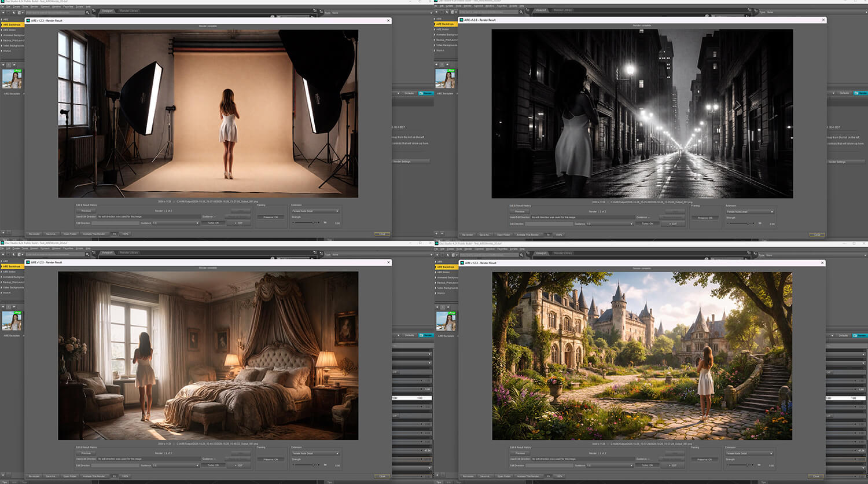Toggle Preserve: ON in the castle garden dialog
The image size is (868, 484).
(704, 460)
